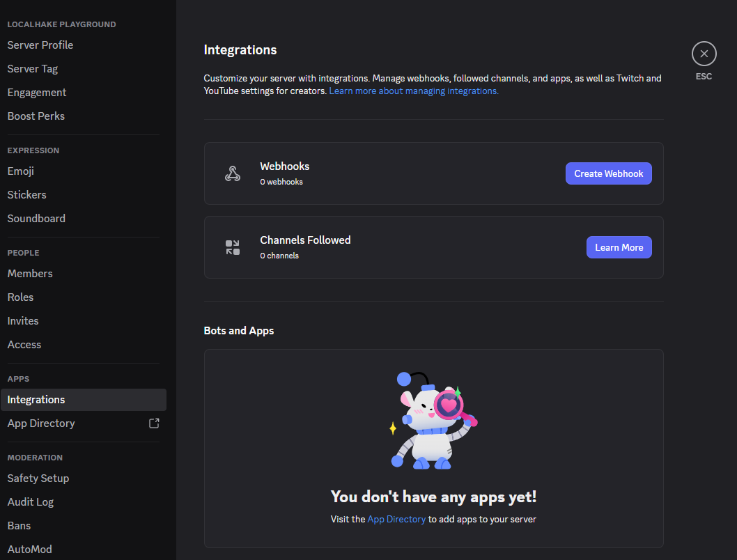Select the Server Profile section

pyautogui.click(x=40, y=45)
